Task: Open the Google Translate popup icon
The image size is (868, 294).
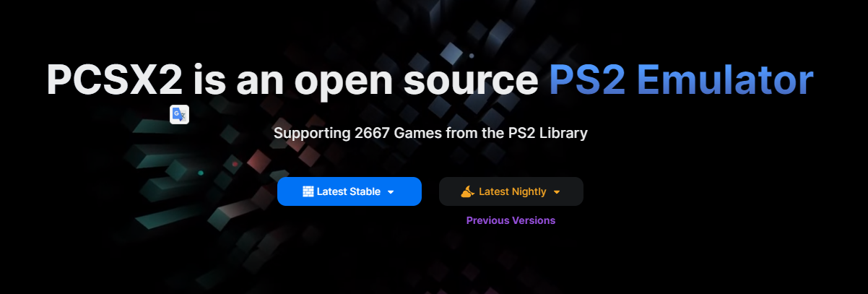Action: tap(179, 115)
